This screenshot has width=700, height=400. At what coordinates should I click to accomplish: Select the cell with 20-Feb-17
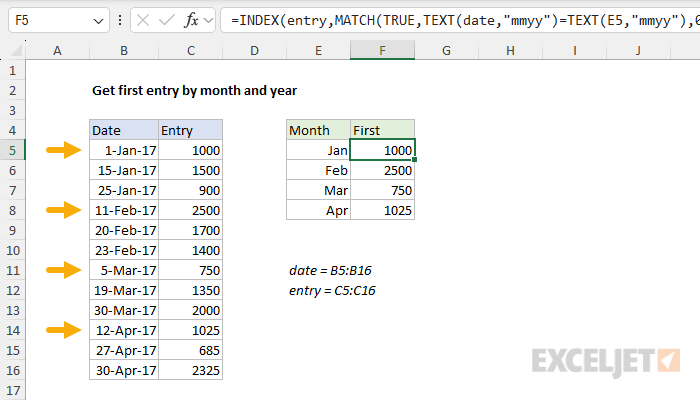tap(124, 230)
